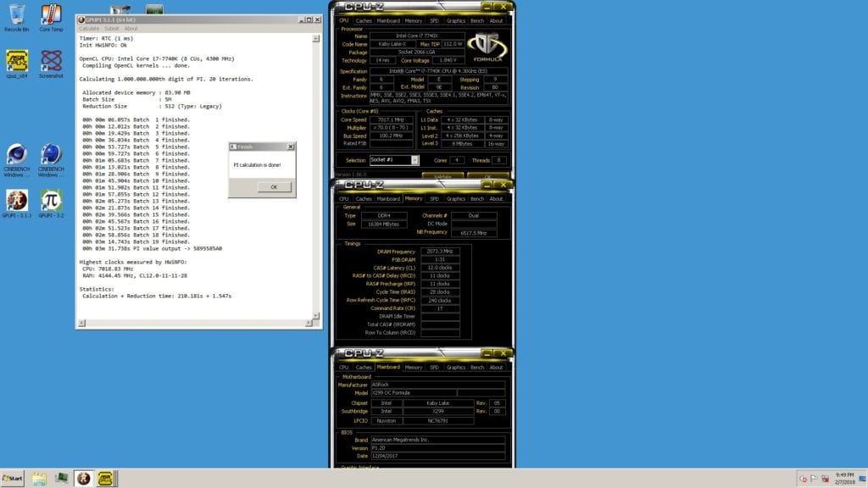Select the Graphics tab in top CPU-Z window
868x488 pixels.
(455, 21)
